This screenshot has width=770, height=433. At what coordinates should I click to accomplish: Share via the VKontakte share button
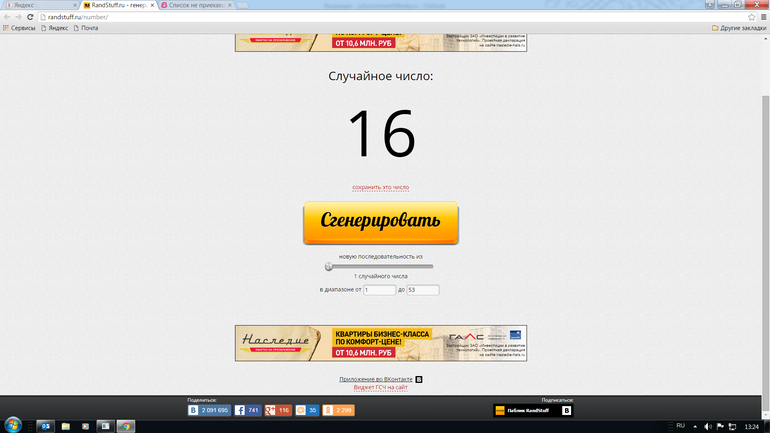[209, 410]
